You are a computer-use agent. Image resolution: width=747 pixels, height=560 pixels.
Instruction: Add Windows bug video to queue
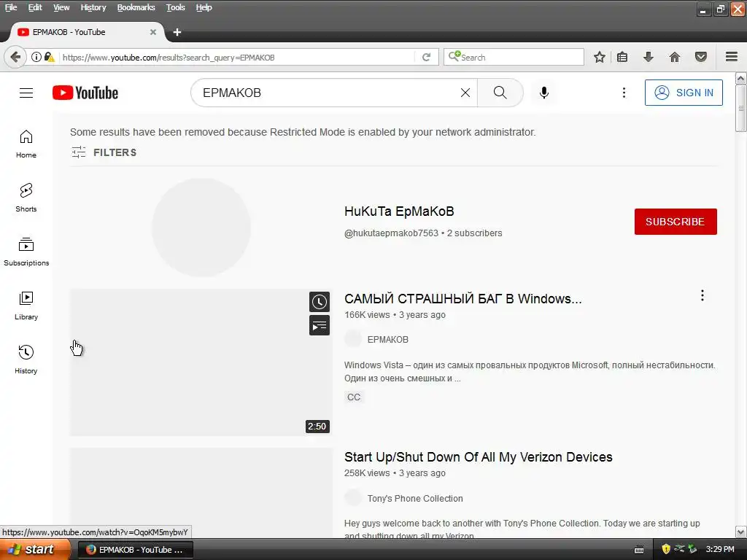point(320,326)
